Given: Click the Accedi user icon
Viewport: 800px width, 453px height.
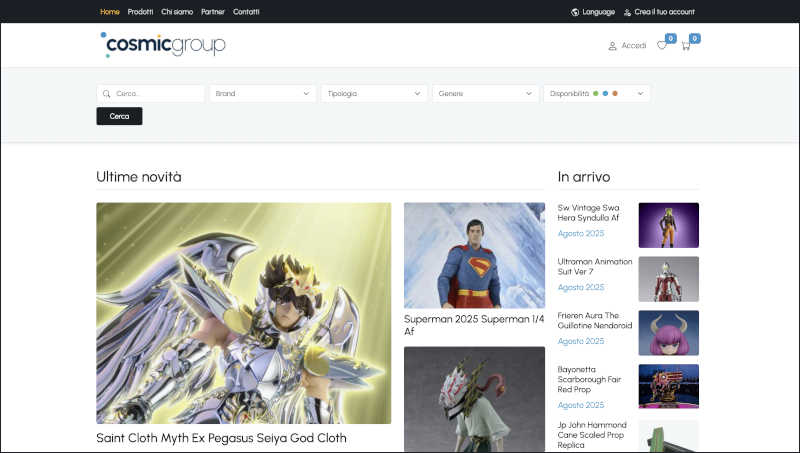Looking at the screenshot, I should [x=612, y=46].
